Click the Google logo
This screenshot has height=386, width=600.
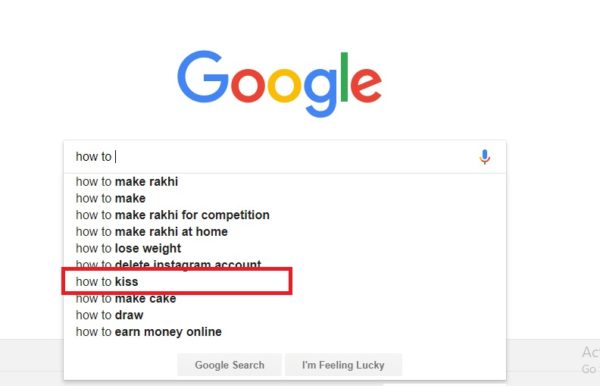tap(279, 83)
